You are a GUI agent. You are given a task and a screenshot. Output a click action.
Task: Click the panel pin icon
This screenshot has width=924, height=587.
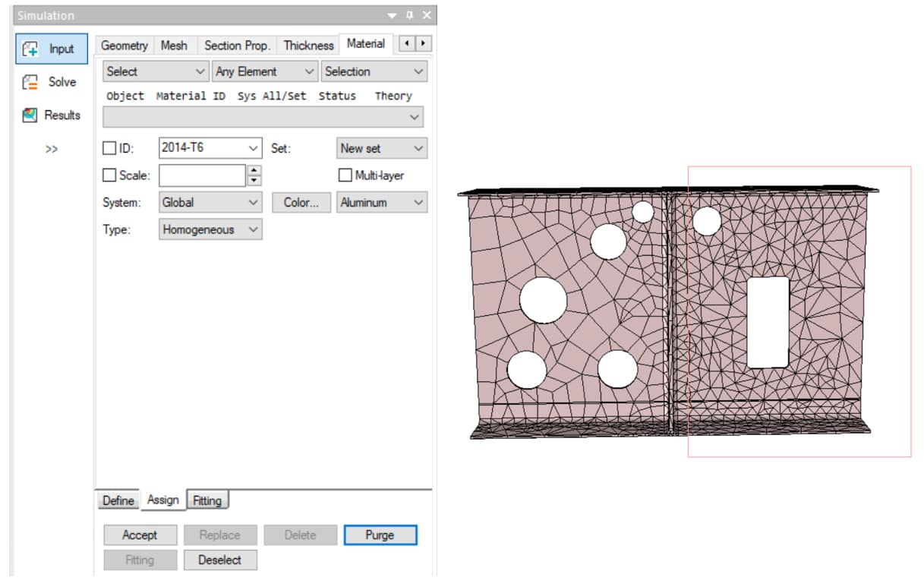tap(410, 15)
